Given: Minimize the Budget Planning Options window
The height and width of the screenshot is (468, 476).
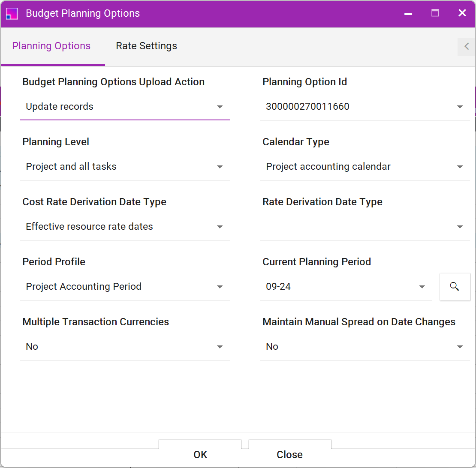Looking at the screenshot, I should point(408,13).
